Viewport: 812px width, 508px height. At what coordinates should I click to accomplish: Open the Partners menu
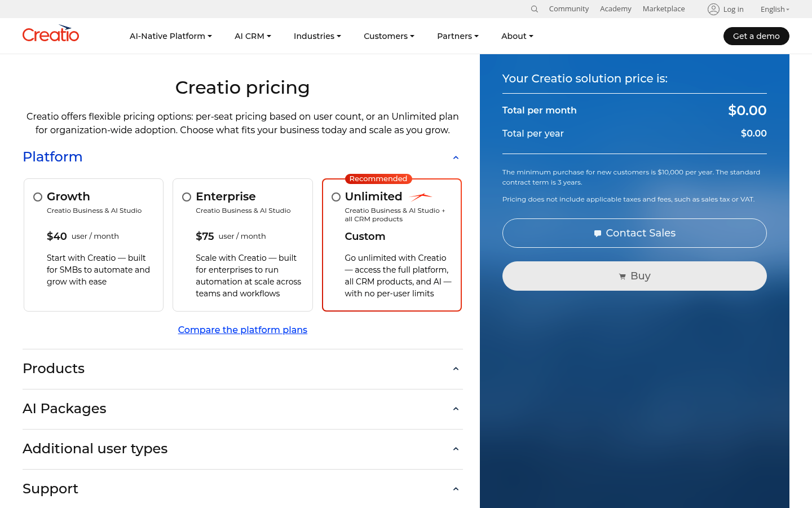[x=458, y=36]
